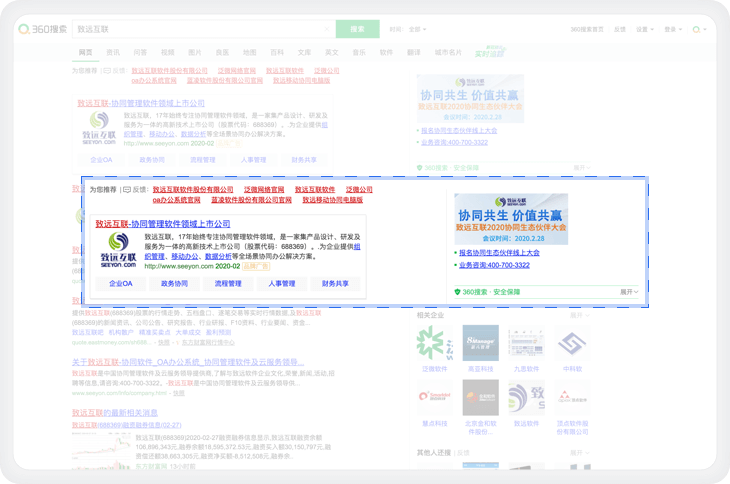Screen dimensions: 730x484
Task: Switch to the 视频 tab
Action: tap(167, 52)
